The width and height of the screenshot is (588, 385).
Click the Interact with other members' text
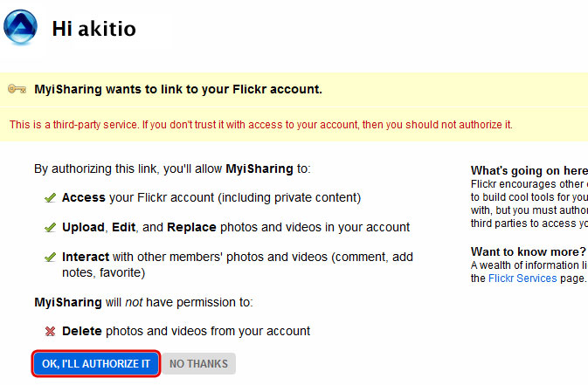point(236,258)
